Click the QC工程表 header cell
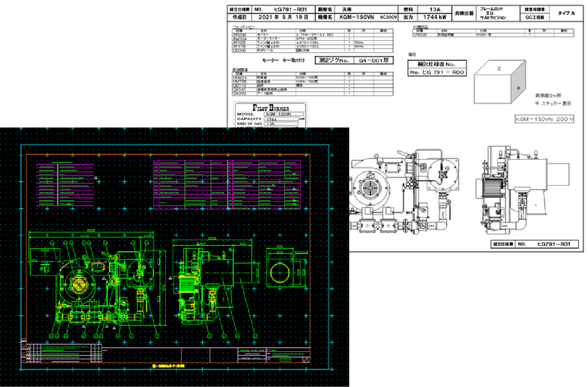The image size is (588, 387). (x=534, y=17)
